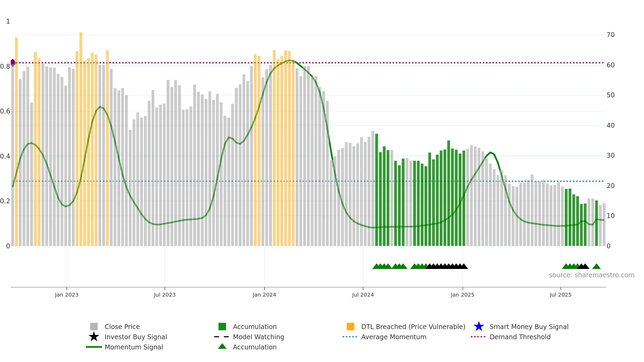Click the black Investor Buy Signal star
Viewport: 644px width, 362px height.
click(94, 337)
